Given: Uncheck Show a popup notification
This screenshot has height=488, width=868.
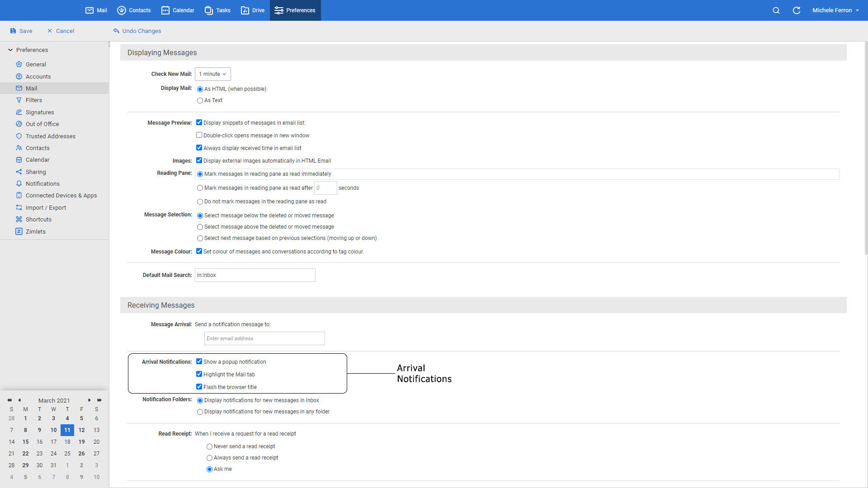Looking at the screenshot, I should pos(199,361).
